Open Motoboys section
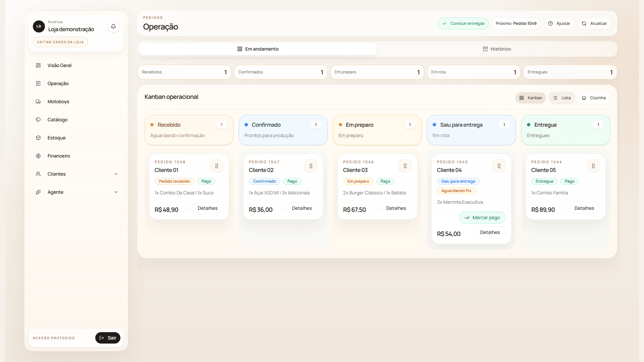Image resolution: width=644 pixels, height=362 pixels. (x=76, y=102)
